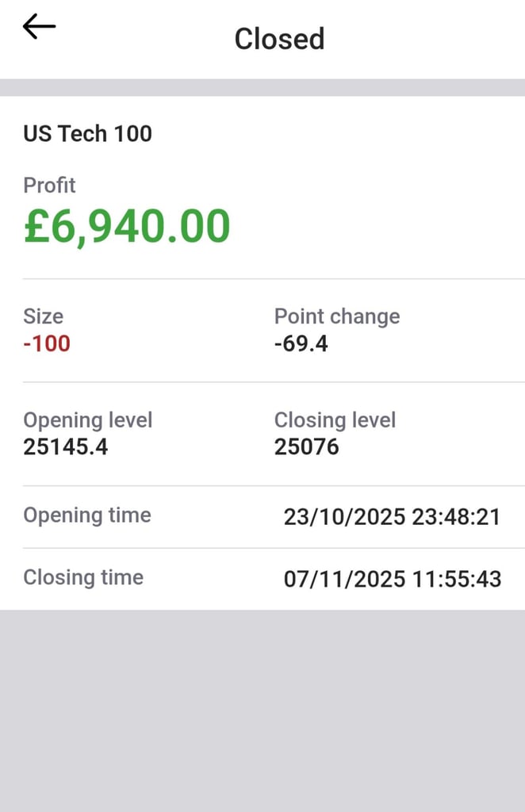The image size is (525, 812).
Task: Tap the Profit label
Action: [x=48, y=185]
